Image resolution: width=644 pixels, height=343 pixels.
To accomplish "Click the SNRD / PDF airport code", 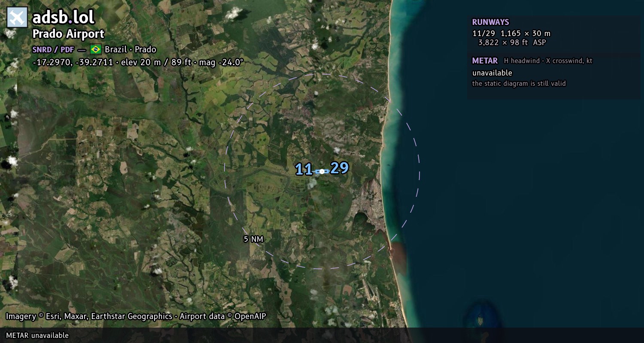I will pyautogui.click(x=53, y=49).
